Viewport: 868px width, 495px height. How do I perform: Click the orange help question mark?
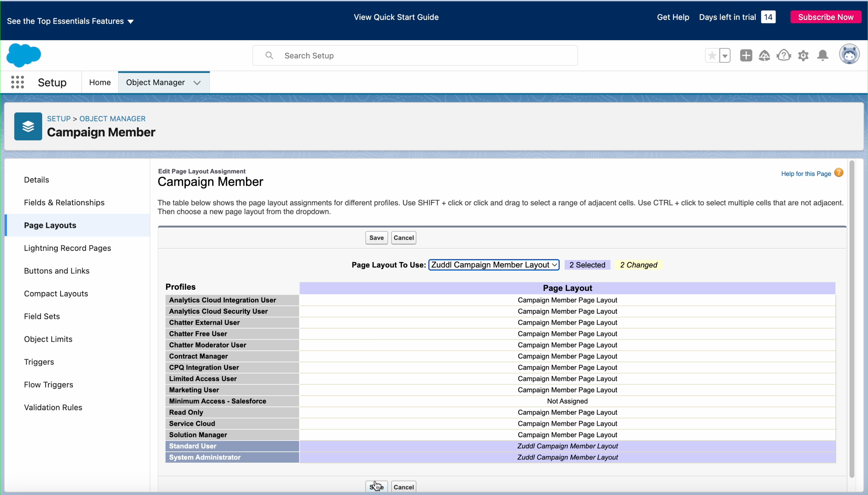coord(838,173)
